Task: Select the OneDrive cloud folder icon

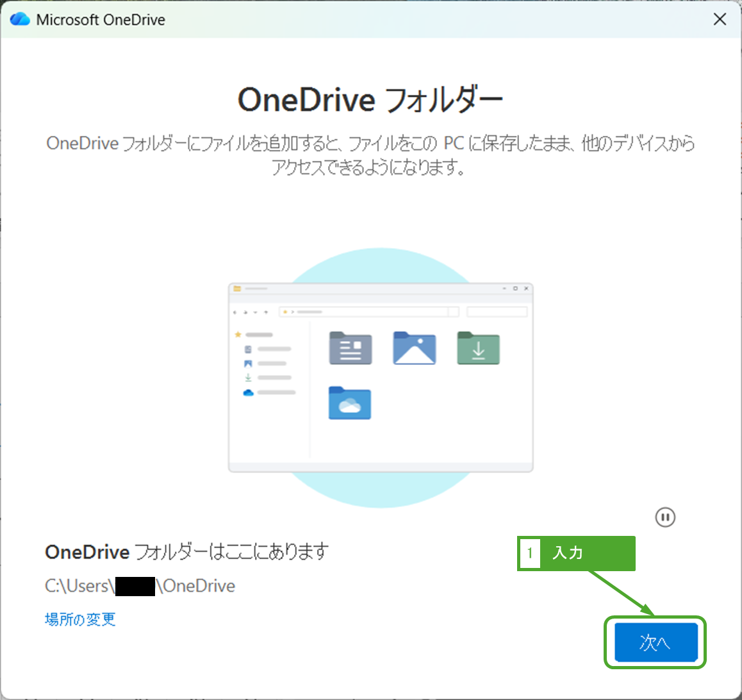Action: pyautogui.click(x=349, y=403)
